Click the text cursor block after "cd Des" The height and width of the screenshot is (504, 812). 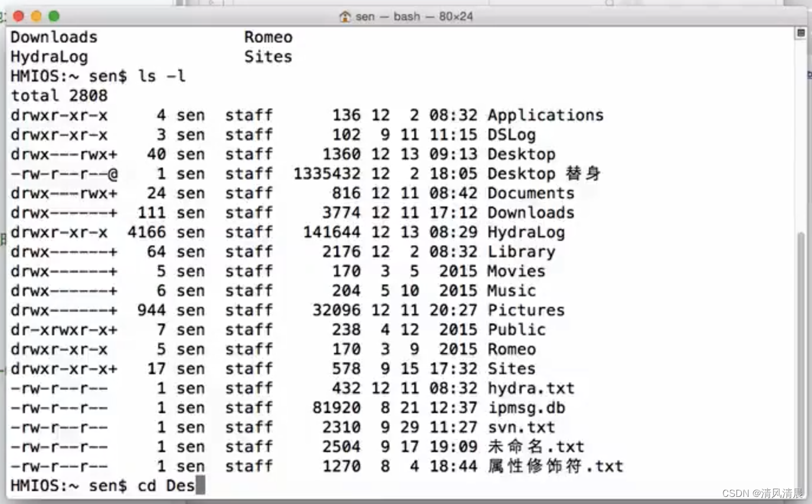(200, 486)
